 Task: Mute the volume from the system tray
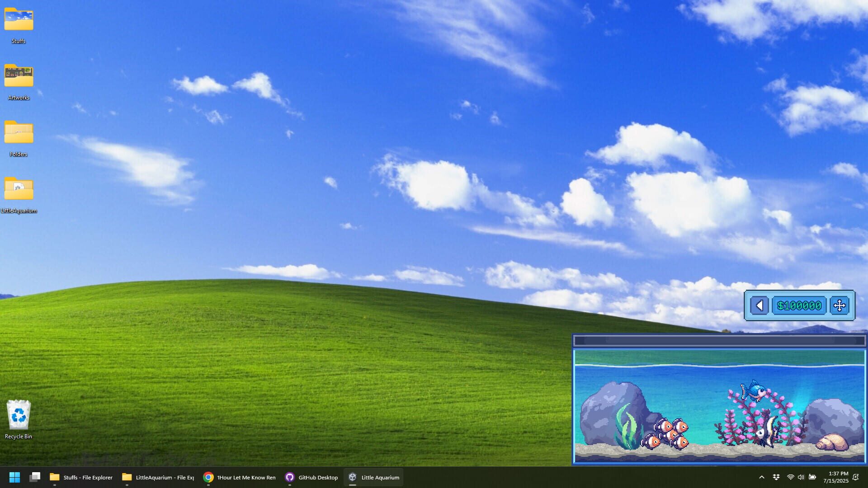[801, 477]
